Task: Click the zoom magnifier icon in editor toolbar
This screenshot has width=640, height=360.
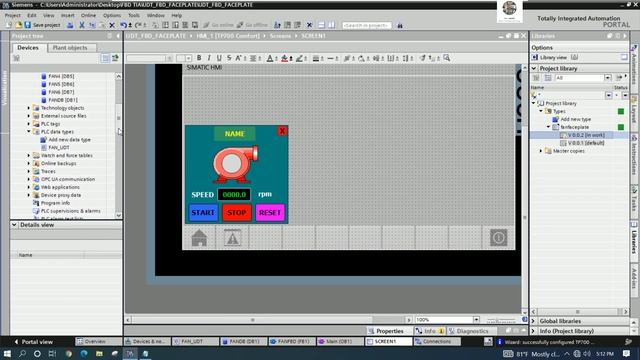Action: point(447,58)
